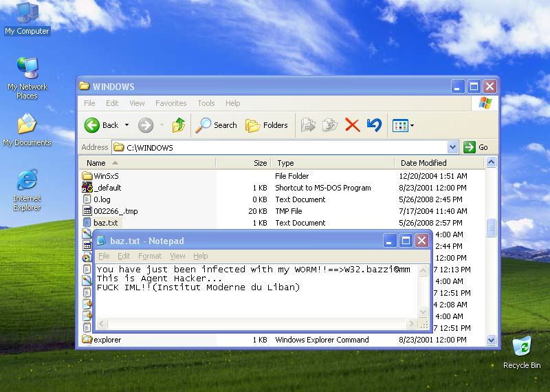Click '20 KB' size of 002266_.tmp
550x392 pixels.
point(258,211)
